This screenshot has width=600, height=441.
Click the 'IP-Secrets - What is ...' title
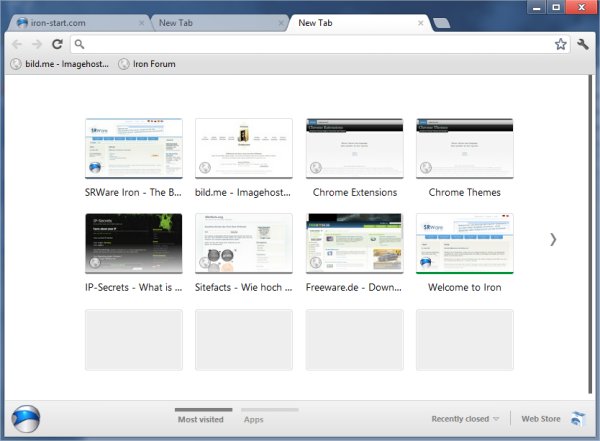(x=134, y=287)
